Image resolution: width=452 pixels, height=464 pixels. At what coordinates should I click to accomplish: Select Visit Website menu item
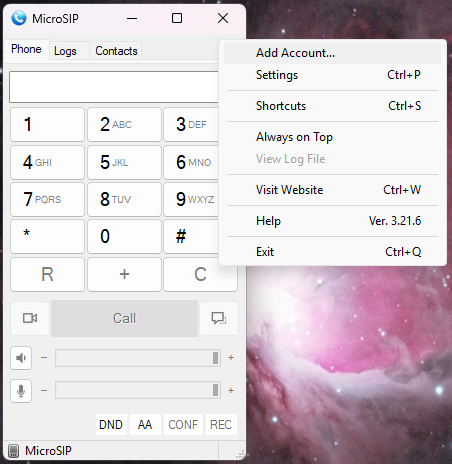coord(332,190)
